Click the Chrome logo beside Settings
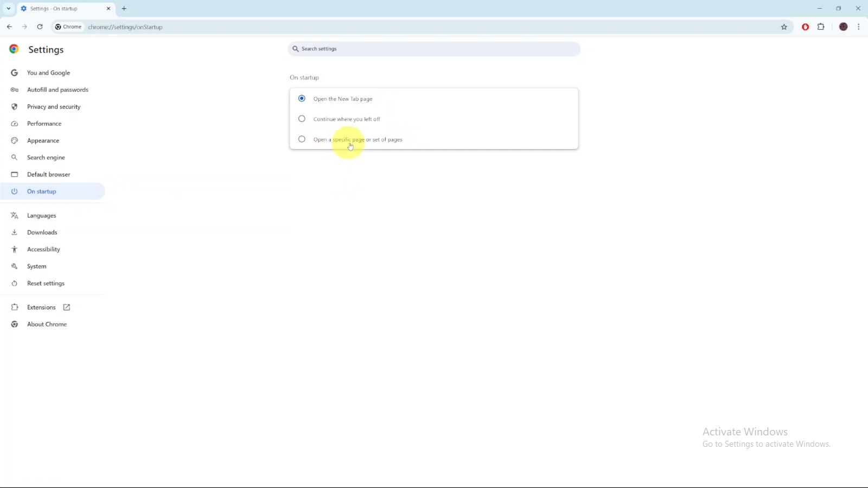868x488 pixels. pos(14,49)
